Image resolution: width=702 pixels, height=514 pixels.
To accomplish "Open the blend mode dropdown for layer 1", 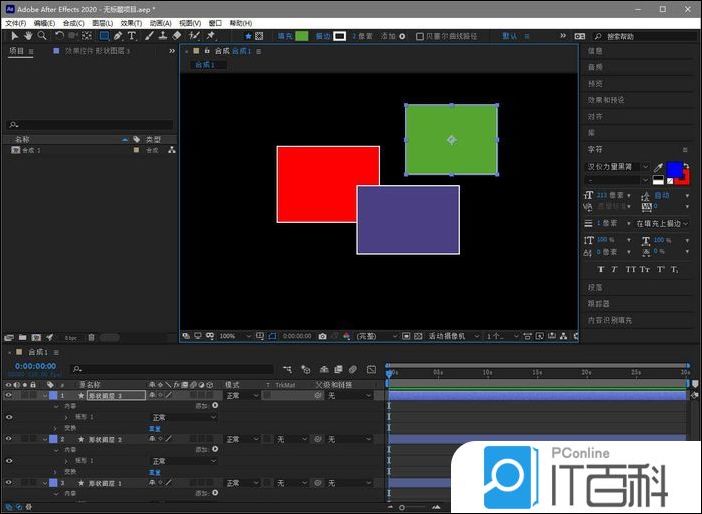I will (x=238, y=396).
